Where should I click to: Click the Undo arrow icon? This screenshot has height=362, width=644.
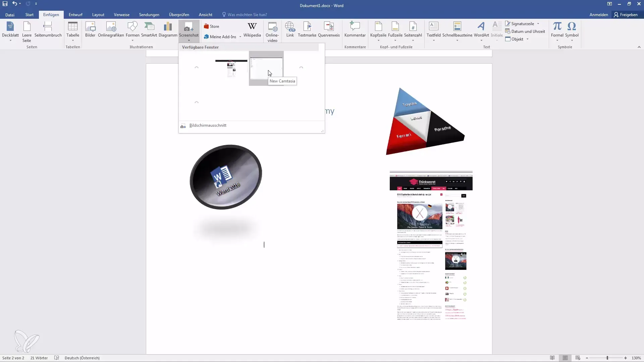click(x=15, y=4)
